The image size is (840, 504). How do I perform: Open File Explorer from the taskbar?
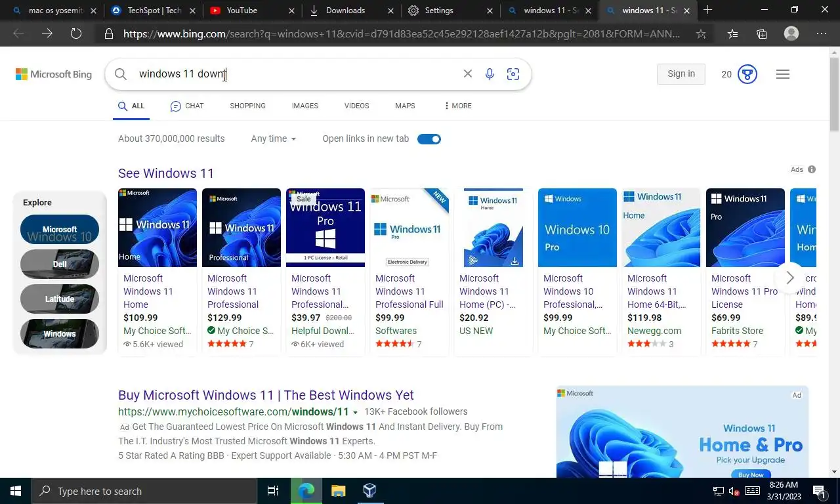(x=338, y=491)
